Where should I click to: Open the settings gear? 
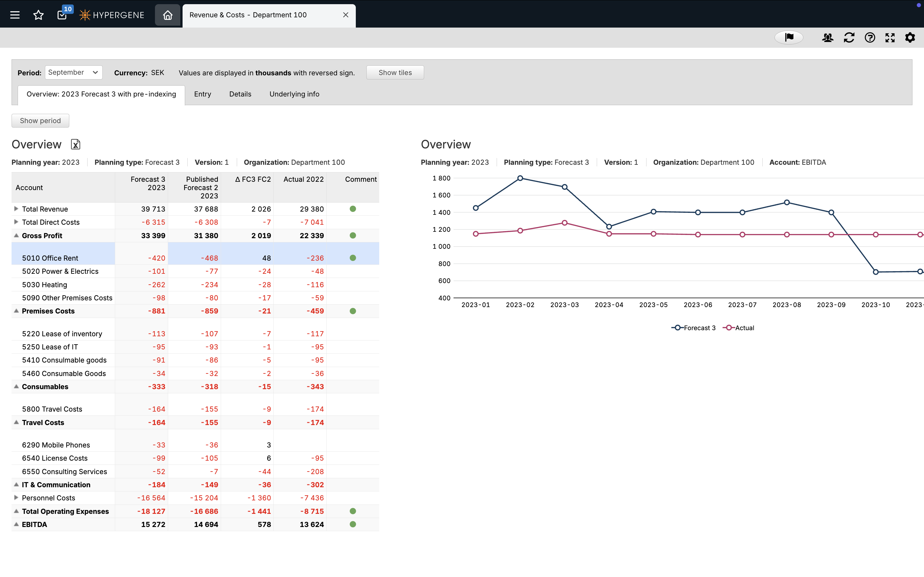click(910, 38)
